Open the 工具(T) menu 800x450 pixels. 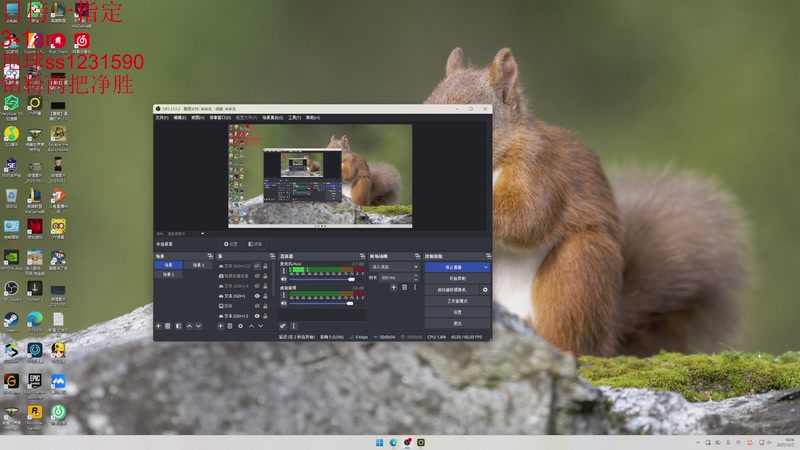[x=294, y=118]
